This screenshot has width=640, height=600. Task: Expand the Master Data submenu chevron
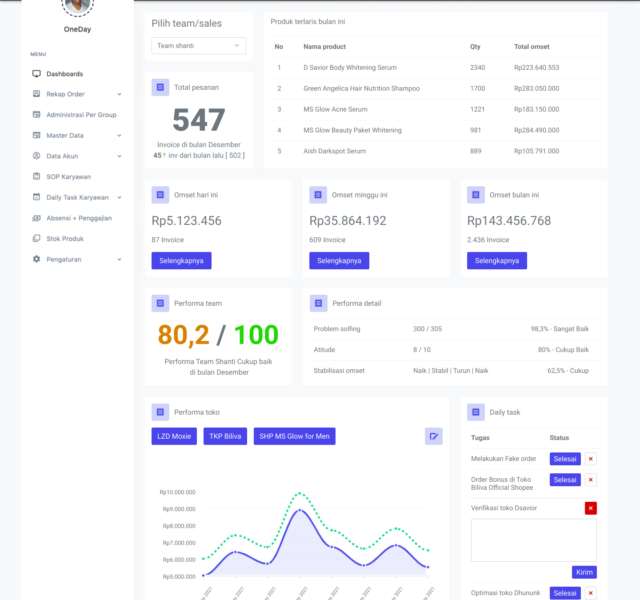[119, 136]
